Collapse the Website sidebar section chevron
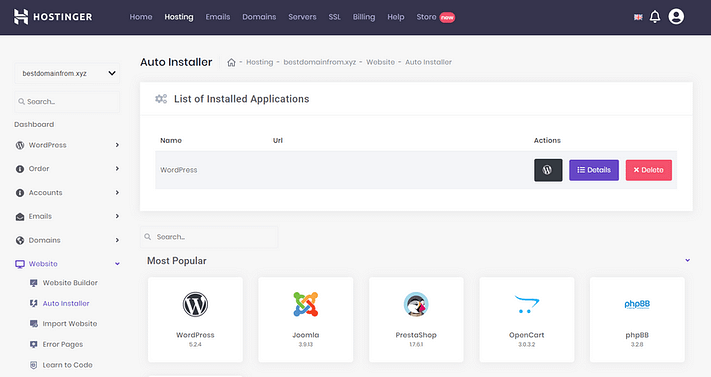This screenshot has width=711, height=377. [117, 264]
